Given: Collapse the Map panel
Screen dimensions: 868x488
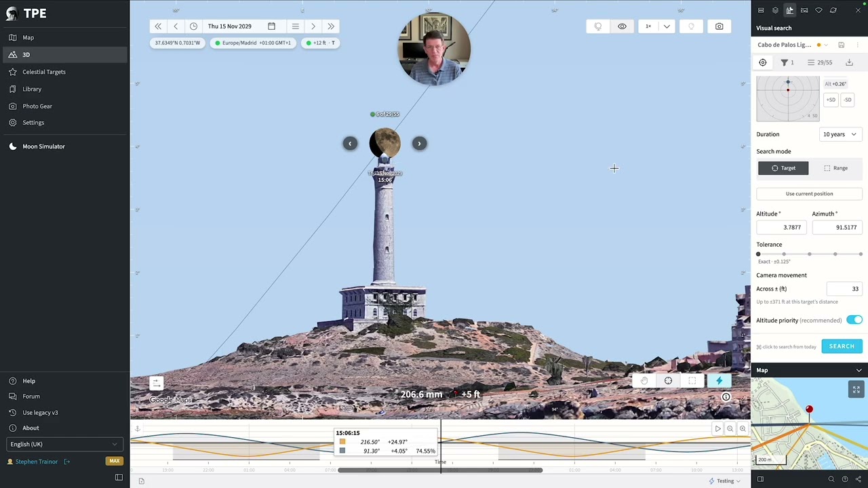Looking at the screenshot, I should pos(859,370).
